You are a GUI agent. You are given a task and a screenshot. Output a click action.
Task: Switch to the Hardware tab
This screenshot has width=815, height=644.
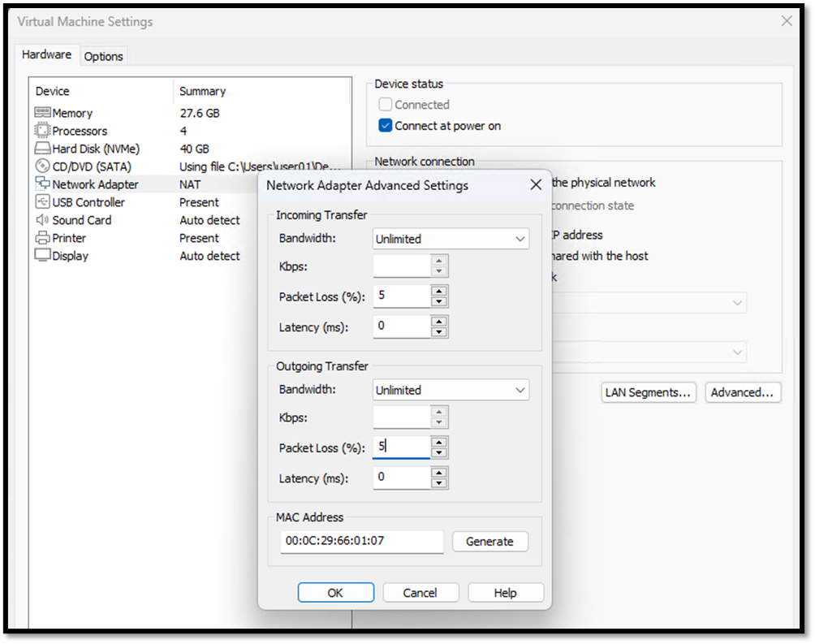[46, 54]
